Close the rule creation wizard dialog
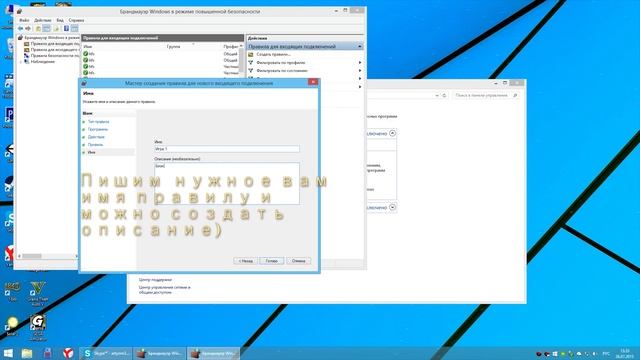This screenshot has width=640, height=360. point(313,82)
